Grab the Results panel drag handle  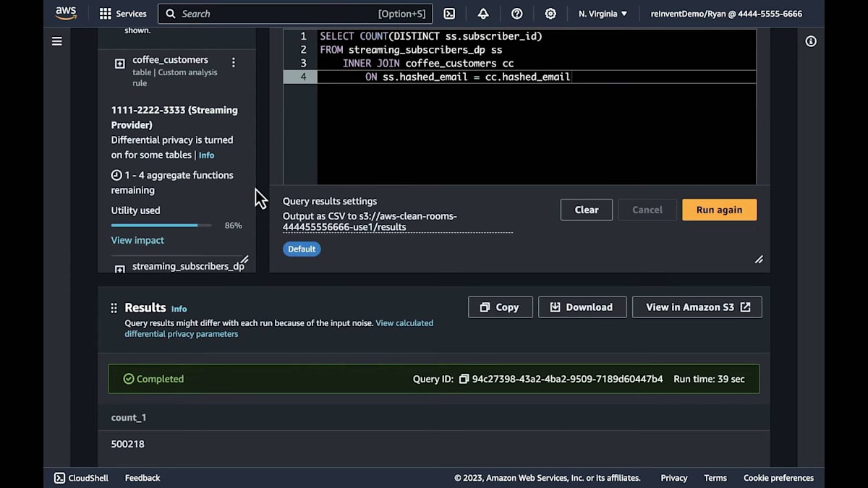tap(114, 308)
